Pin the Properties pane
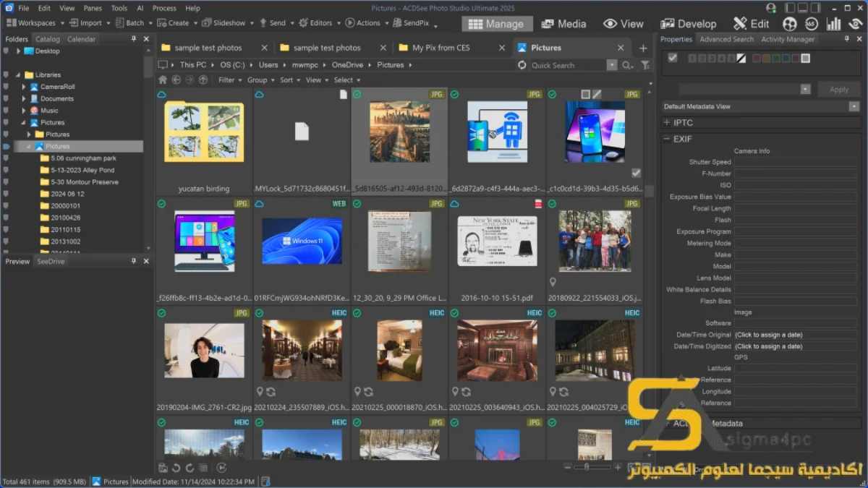Viewport: 868px width, 488px height. tap(846, 39)
